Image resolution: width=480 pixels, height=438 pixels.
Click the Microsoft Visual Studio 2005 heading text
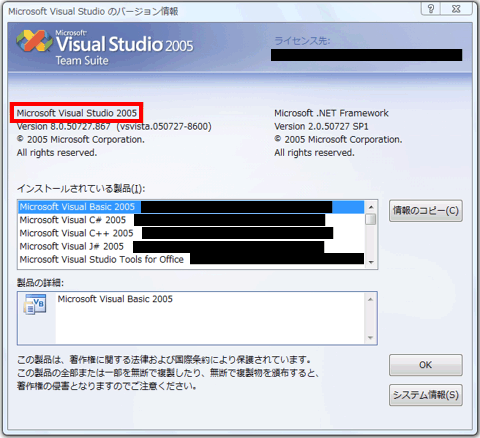pyautogui.click(x=77, y=113)
